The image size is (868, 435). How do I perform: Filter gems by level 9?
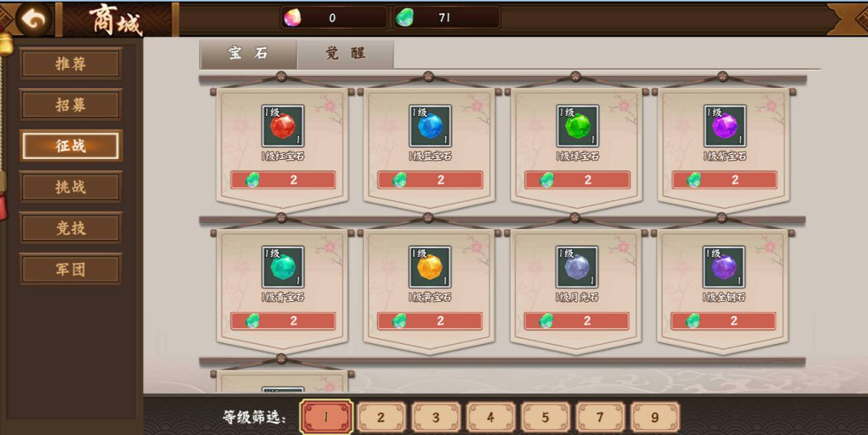tap(655, 417)
